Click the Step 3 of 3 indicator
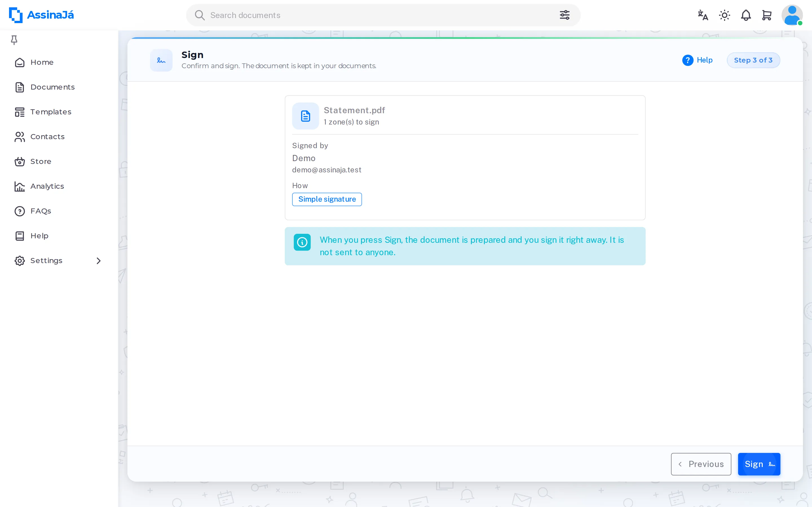 (753, 60)
